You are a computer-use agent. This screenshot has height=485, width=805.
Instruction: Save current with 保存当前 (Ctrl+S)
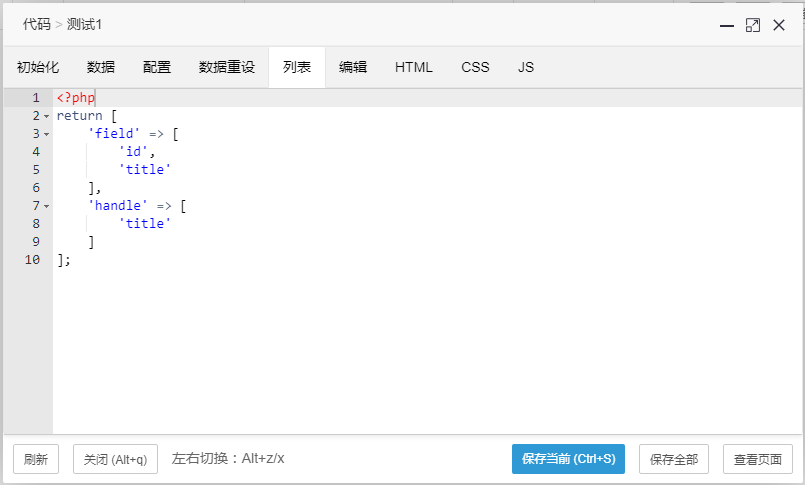[568, 459]
